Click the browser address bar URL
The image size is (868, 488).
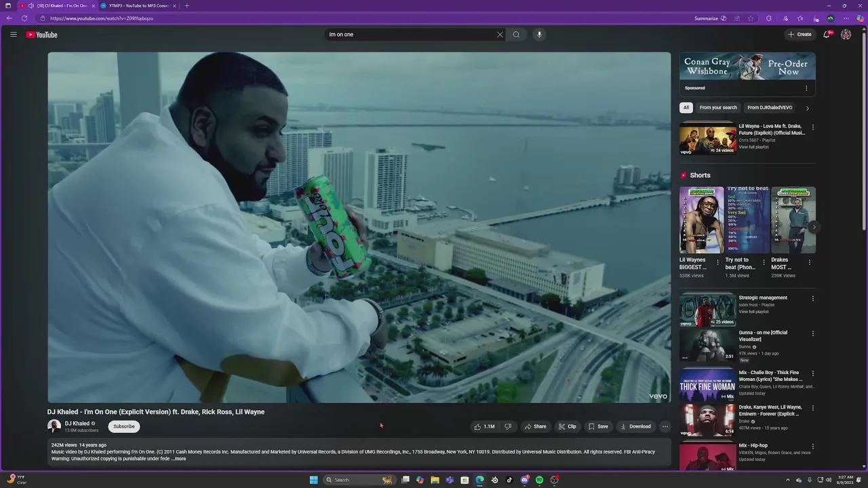[x=102, y=18]
